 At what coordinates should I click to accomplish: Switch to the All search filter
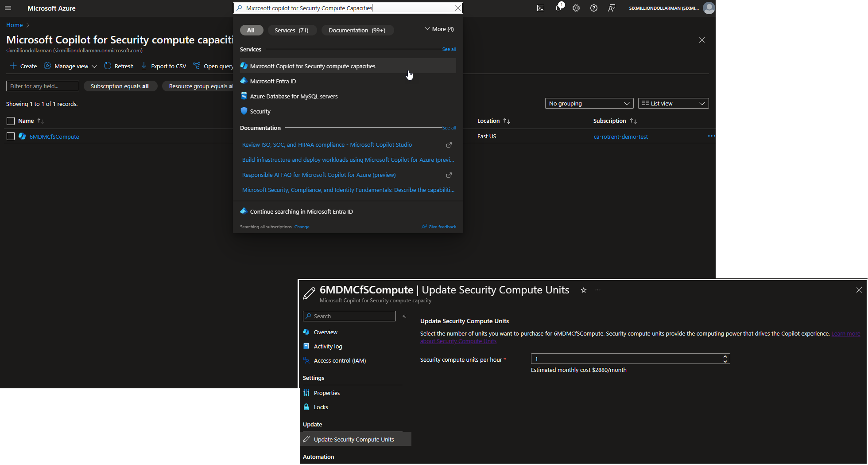tap(251, 30)
